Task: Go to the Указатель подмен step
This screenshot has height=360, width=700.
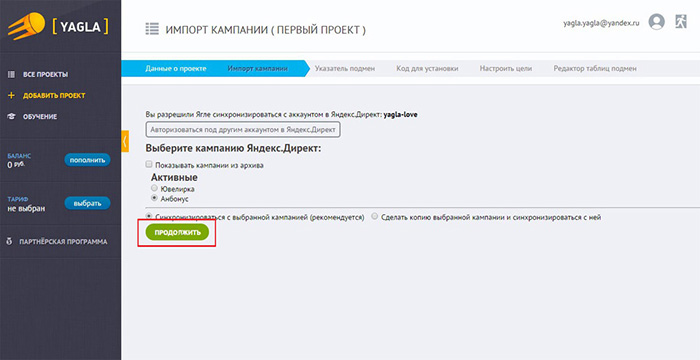Action: coord(345,69)
